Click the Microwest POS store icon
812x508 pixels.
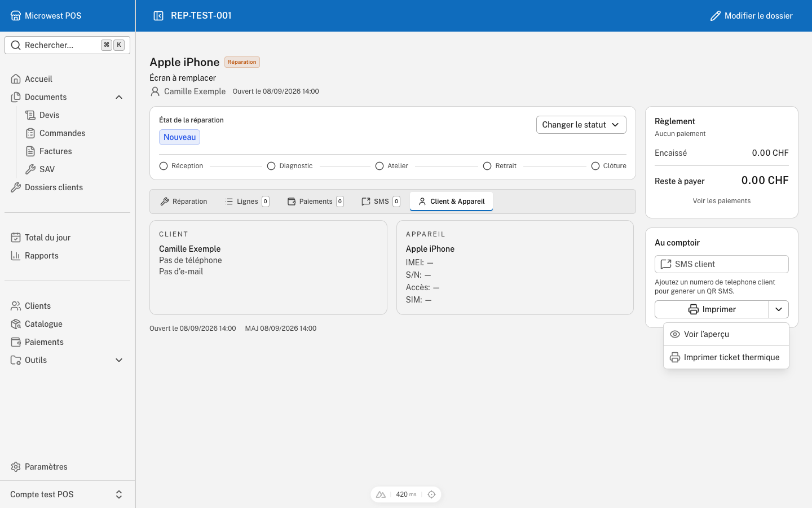point(16,16)
